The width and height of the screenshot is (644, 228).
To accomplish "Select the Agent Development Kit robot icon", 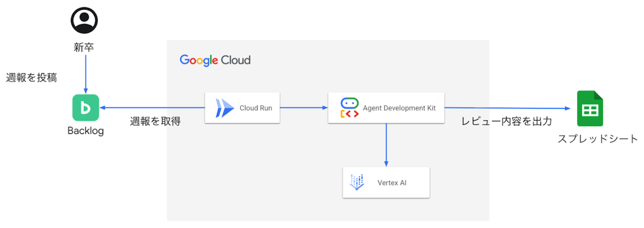I will (349, 108).
